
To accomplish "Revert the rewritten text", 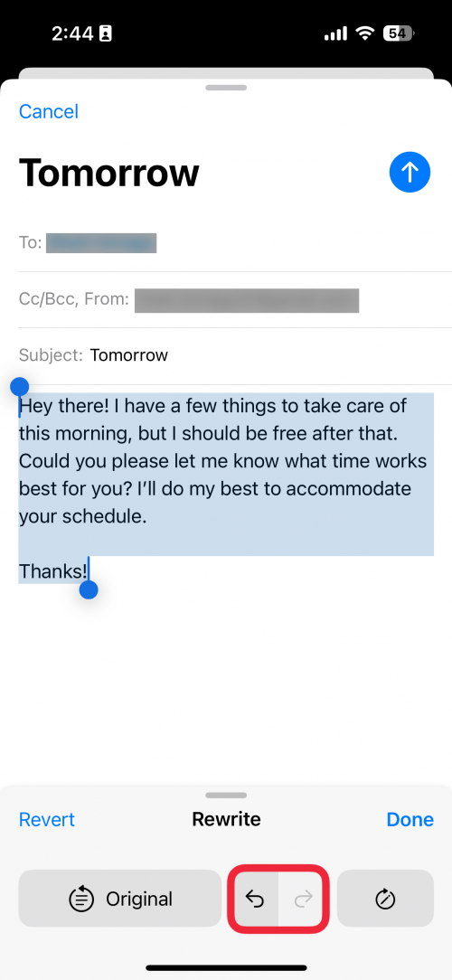I will point(47,819).
